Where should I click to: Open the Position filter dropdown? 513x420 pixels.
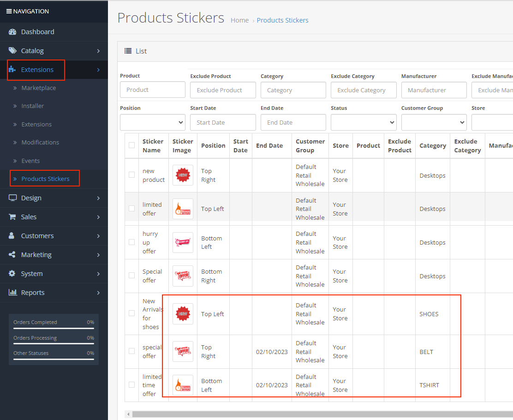coord(152,122)
